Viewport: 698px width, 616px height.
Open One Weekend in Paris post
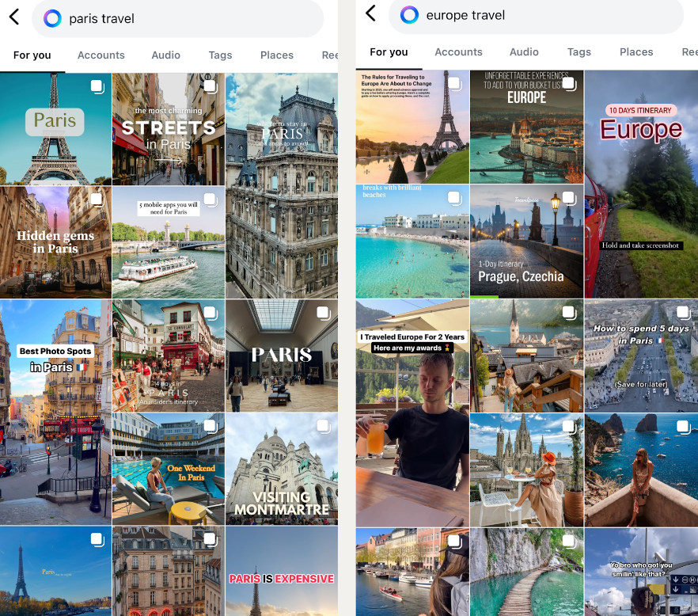168,469
